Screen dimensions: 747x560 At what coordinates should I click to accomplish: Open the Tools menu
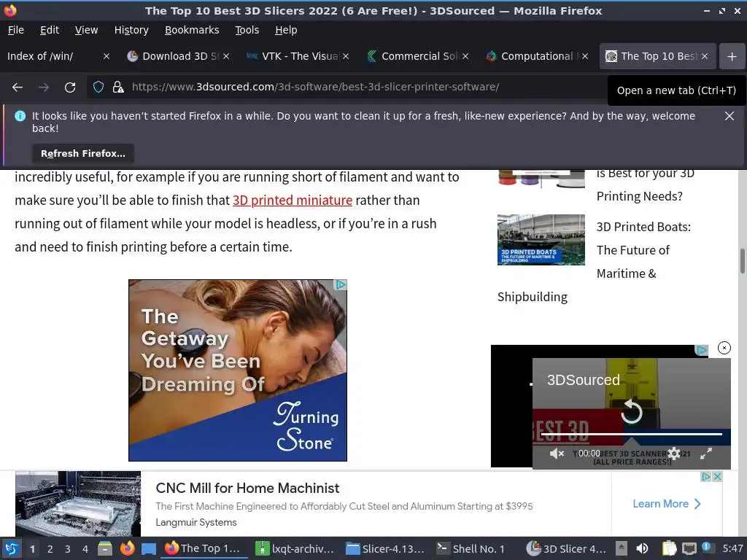pyautogui.click(x=247, y=30)
